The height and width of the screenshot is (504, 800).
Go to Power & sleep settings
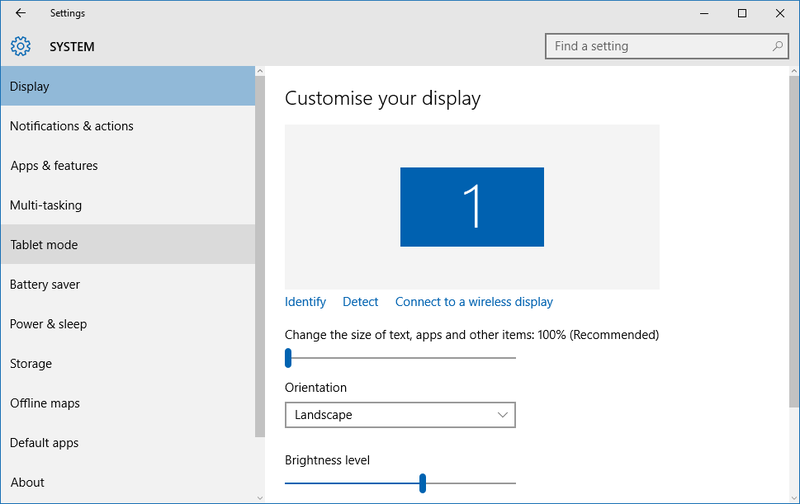click(128, 324)
